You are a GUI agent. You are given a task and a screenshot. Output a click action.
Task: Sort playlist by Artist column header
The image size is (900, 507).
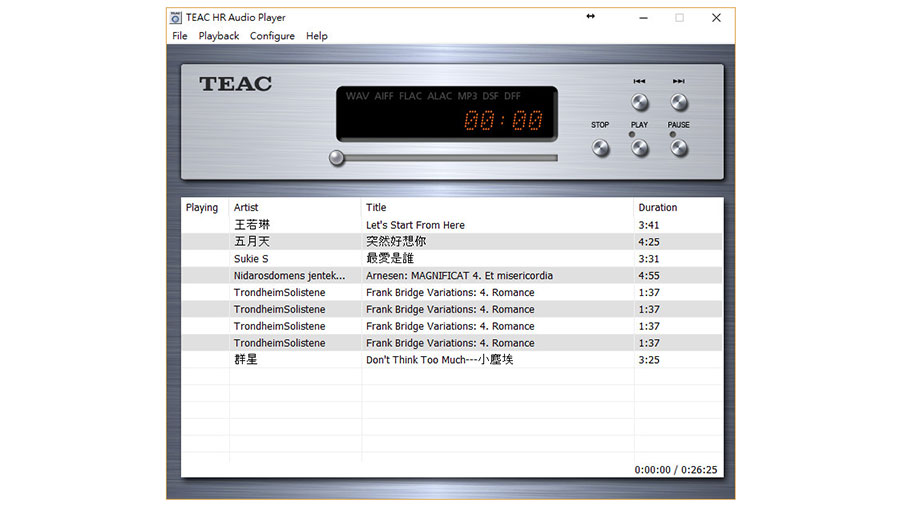[x=295, y=207]
